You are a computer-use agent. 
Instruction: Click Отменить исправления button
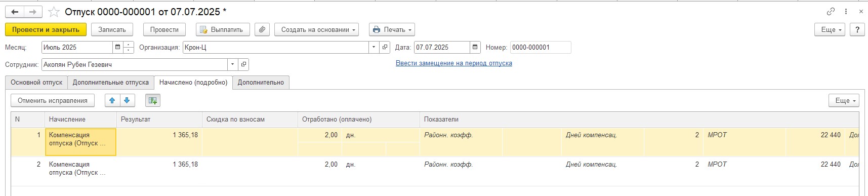point(53,100)
